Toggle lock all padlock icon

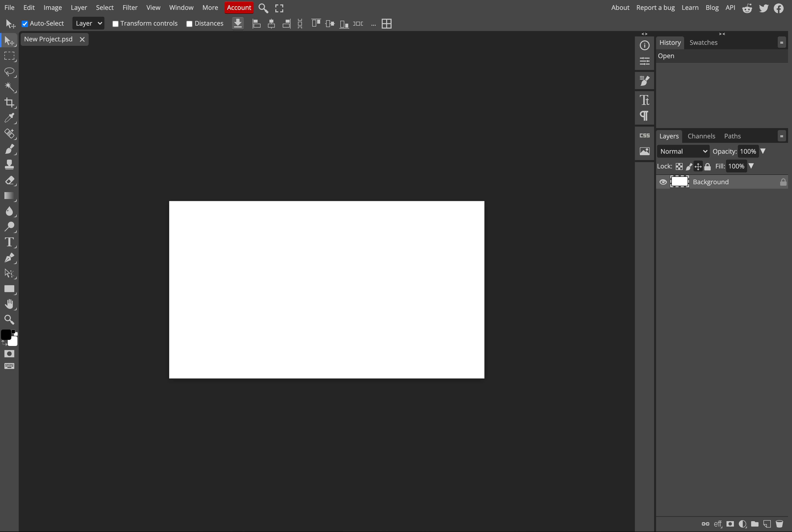tap(708, 166)
